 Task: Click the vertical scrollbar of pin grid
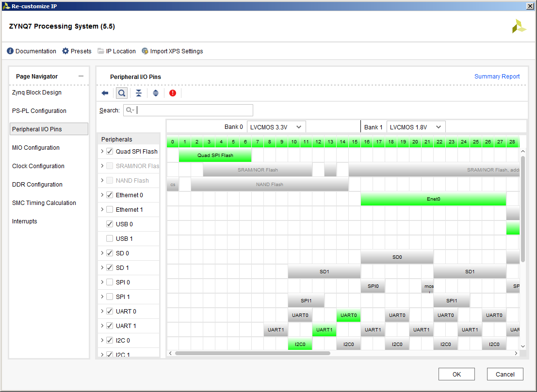[522, 209]
